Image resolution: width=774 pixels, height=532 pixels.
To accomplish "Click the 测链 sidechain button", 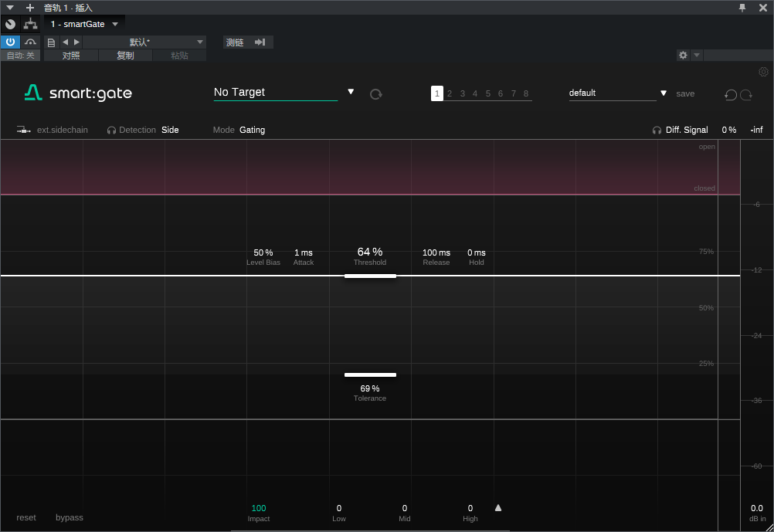I will coord(235,42).
